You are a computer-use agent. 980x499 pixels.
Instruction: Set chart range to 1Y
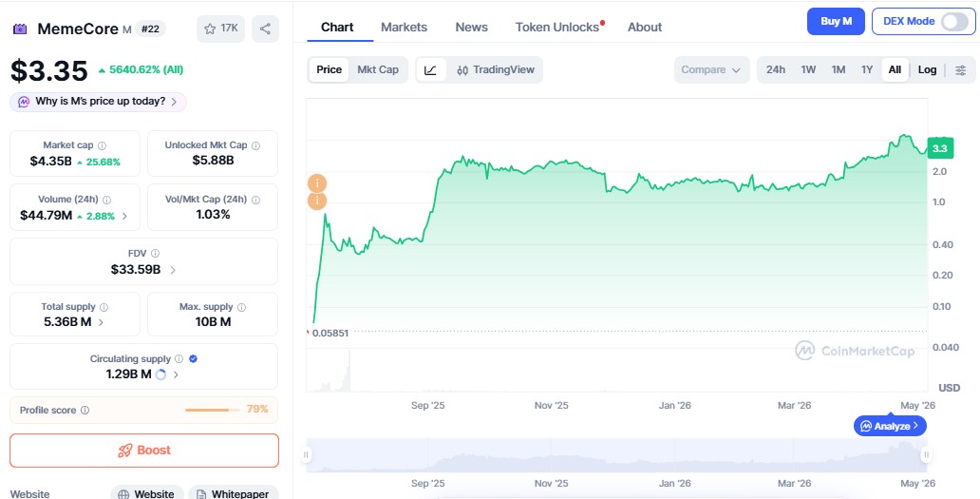(x=866, y=69)
